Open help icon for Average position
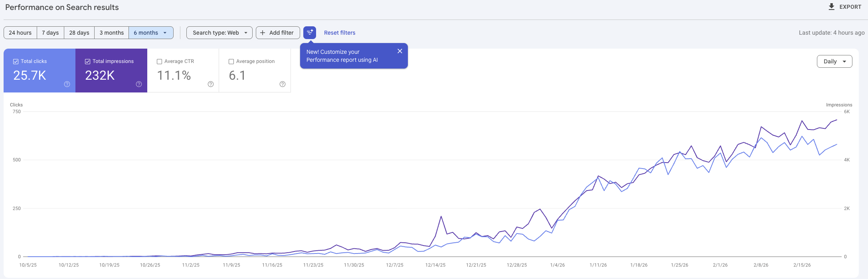Image resolution: width=868 pixels, height=279 pixels. pyautogui.click(x=283, y=84)
